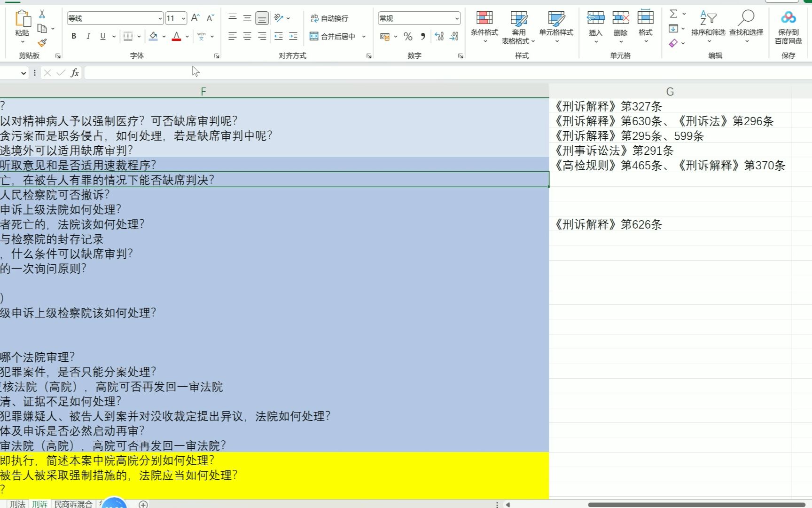Align text right
The height and width of the screenshot is (508, 812).
[262, 36]
